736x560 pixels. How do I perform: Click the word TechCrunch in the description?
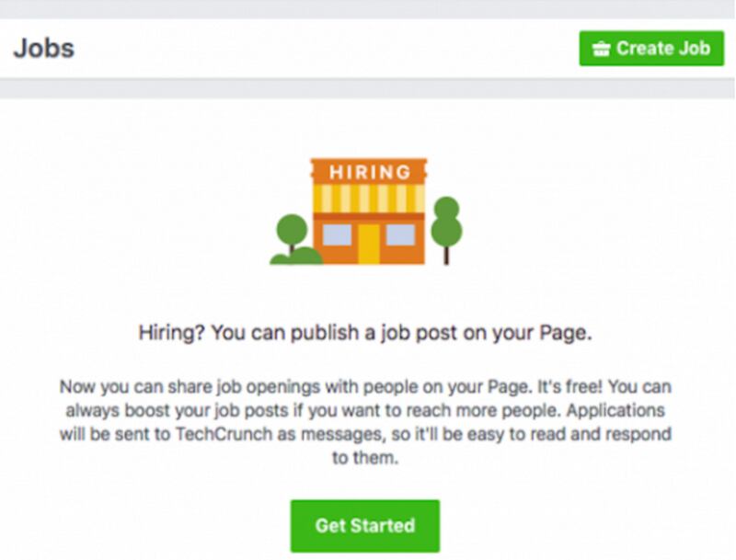224,434
